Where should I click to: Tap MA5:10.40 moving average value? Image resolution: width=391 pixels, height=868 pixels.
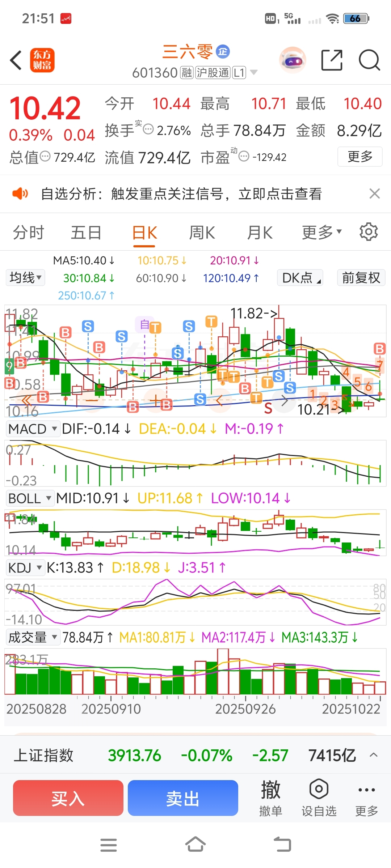pos(84,260)
